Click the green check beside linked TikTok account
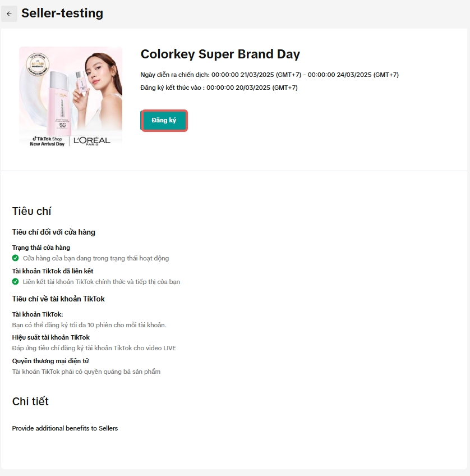The image size is (470, 476). pyautogui.click(x=16, y=282)
